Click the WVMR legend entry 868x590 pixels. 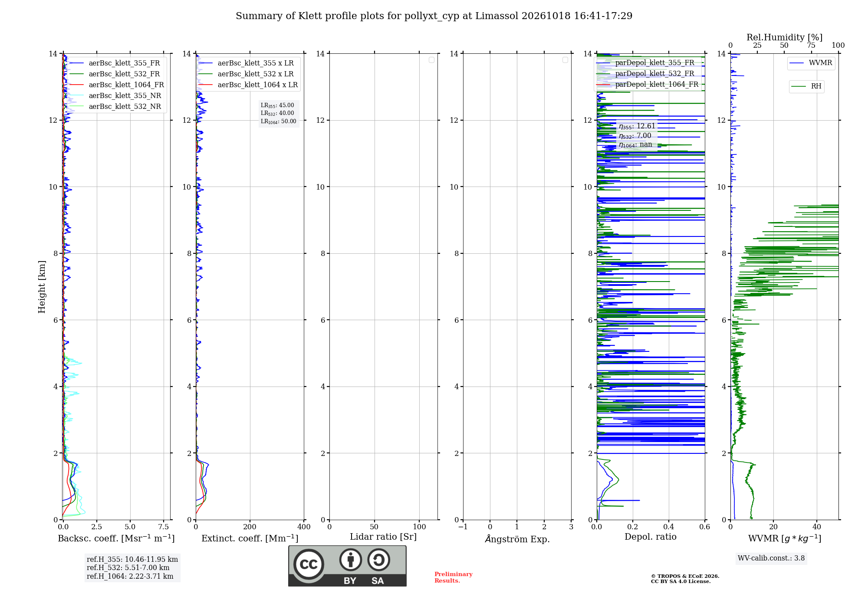[811, 63]
